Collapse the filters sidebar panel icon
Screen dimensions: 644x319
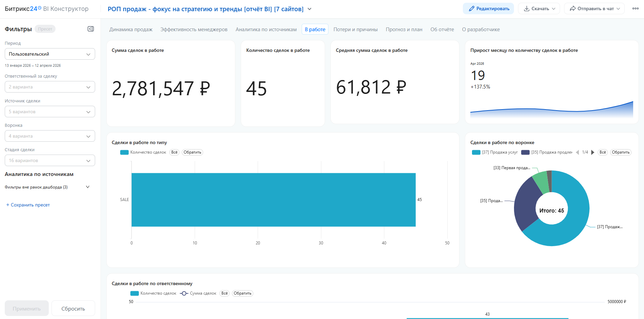(x=91, y=29)
